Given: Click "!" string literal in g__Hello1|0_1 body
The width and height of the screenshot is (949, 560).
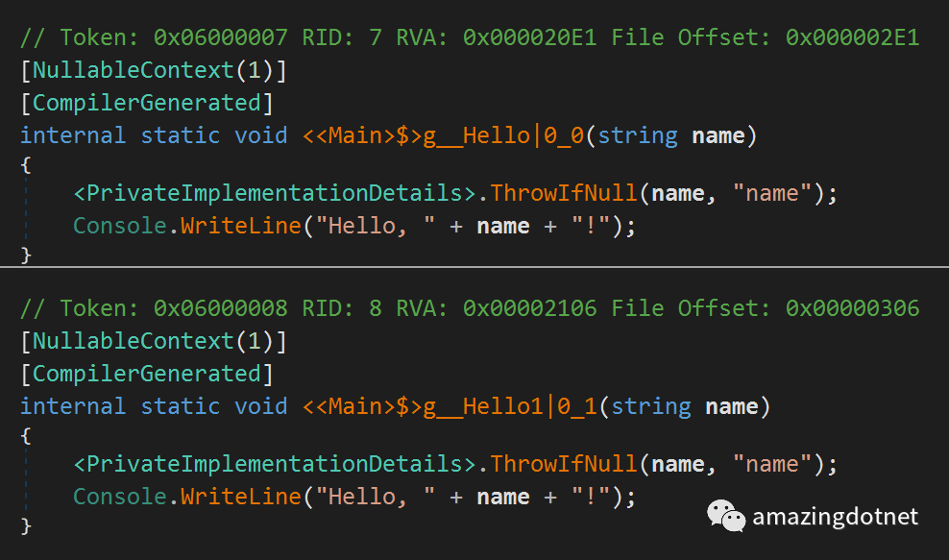Looking at the screenshot, I should click(x=591, y=497).
